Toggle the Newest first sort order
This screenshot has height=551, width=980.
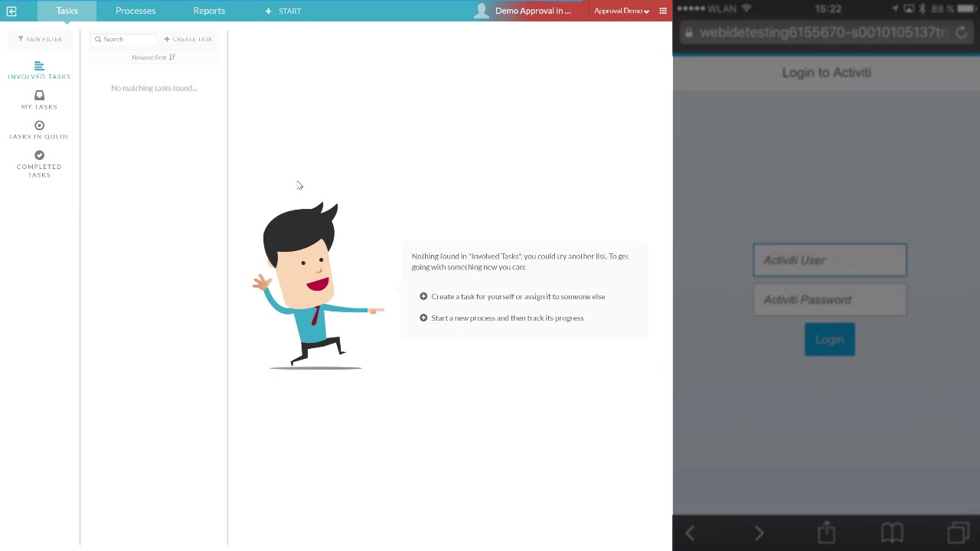pos(154,57)
